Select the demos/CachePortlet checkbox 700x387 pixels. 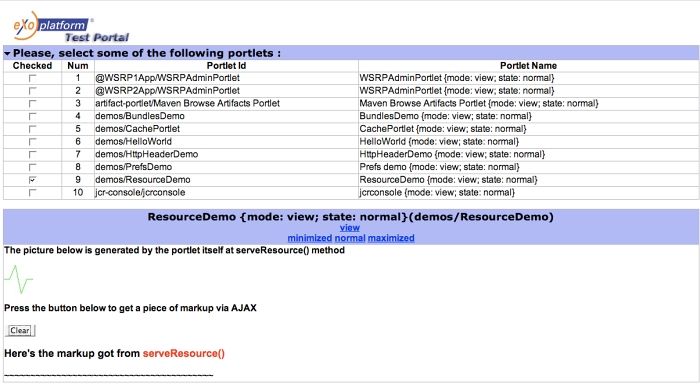[32, 129]
